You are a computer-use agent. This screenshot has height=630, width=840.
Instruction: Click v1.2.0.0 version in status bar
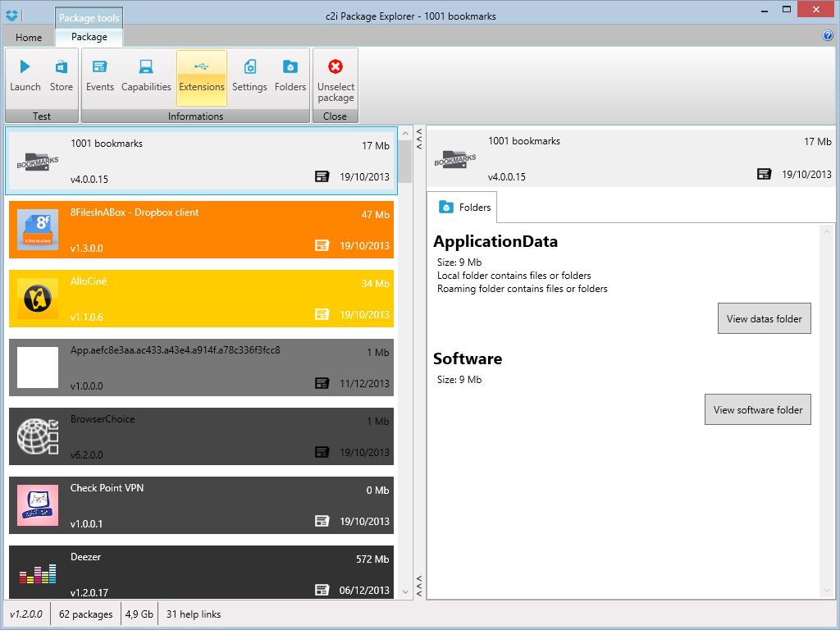(x=25, y=614)
